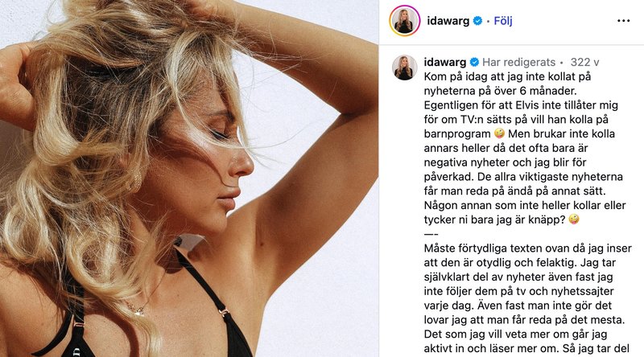Screen dimensions: 644x357
Task: Open idawarg profile from header username
Action: [448, 21]
